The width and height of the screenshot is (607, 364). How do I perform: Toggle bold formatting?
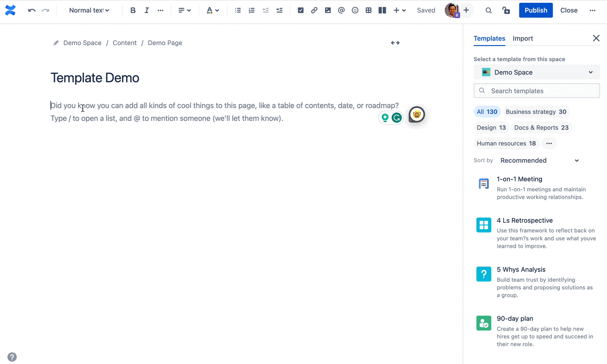pyautogui.click(x=133, y=10)
